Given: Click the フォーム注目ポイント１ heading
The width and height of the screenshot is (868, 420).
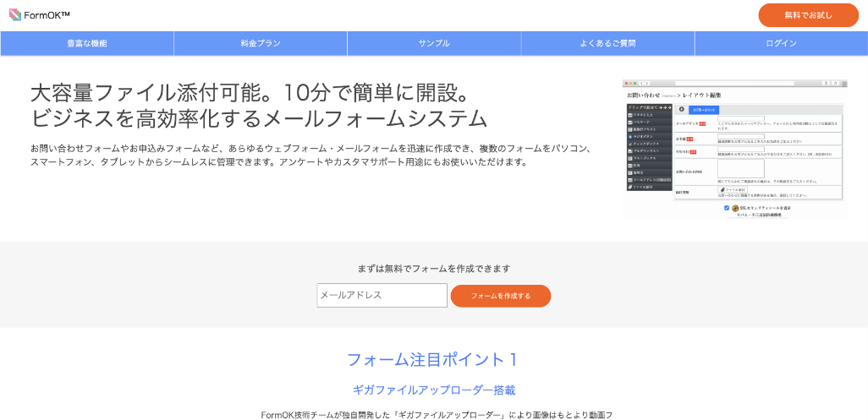Looking at the screenshot, I should pos(433,360).
